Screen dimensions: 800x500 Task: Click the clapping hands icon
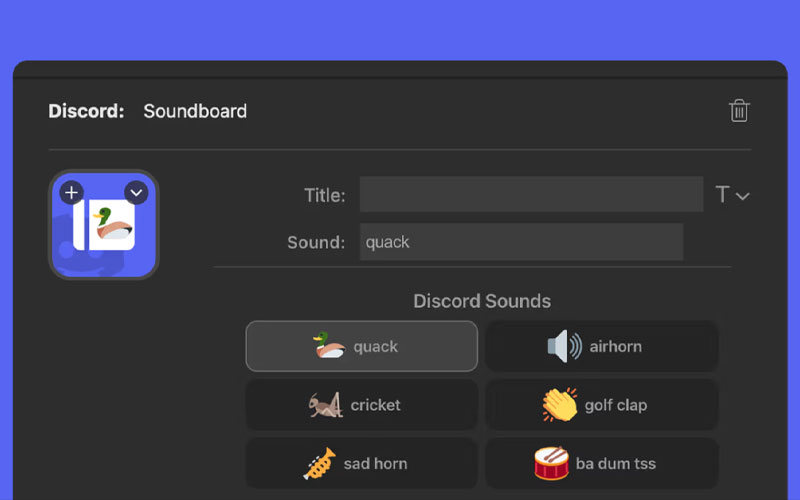tap(560, 405)
